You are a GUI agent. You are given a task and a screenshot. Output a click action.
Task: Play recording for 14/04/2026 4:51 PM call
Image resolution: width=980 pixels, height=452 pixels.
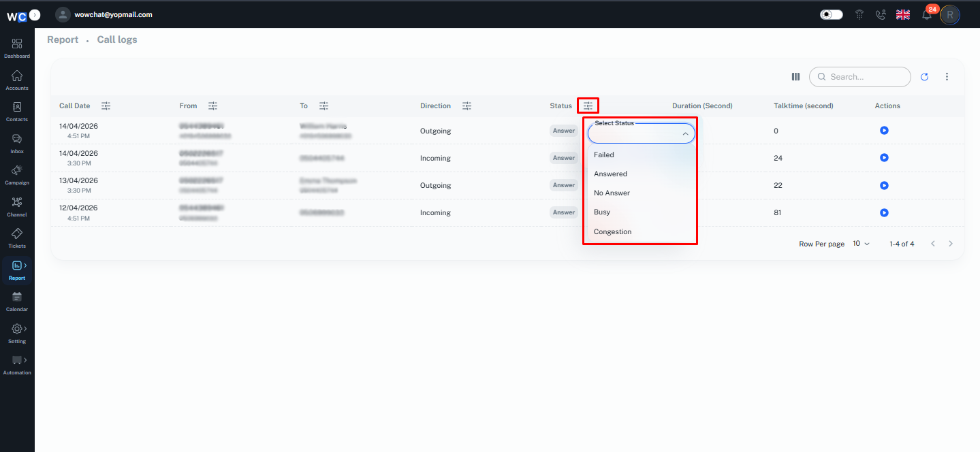(884, 130)
